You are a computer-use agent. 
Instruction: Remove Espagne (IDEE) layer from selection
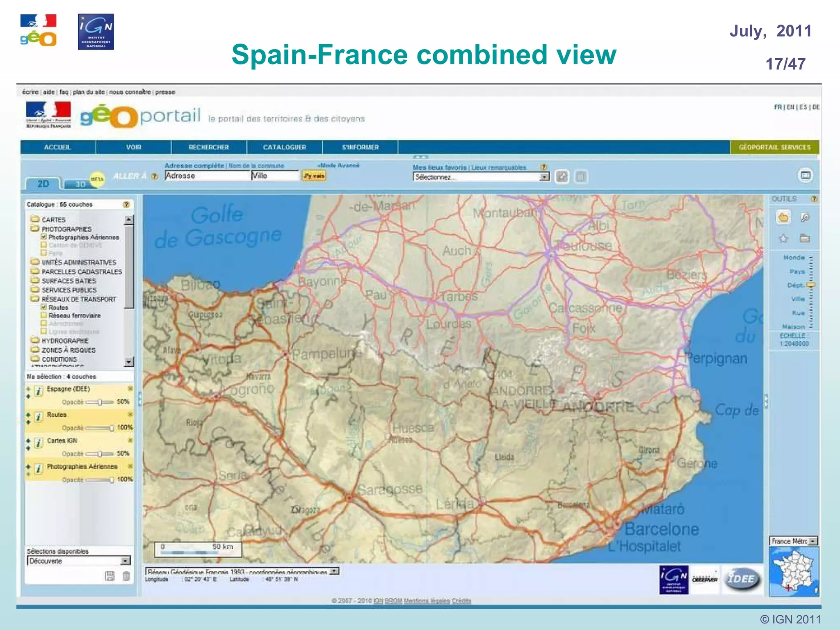130,388
